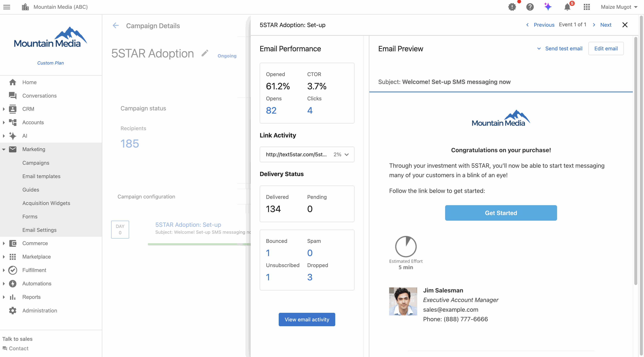Open the 5STAR Adoption: Set-up campaign link
The height and width of the screenshot is (357, 644).
tap(188, 225)
